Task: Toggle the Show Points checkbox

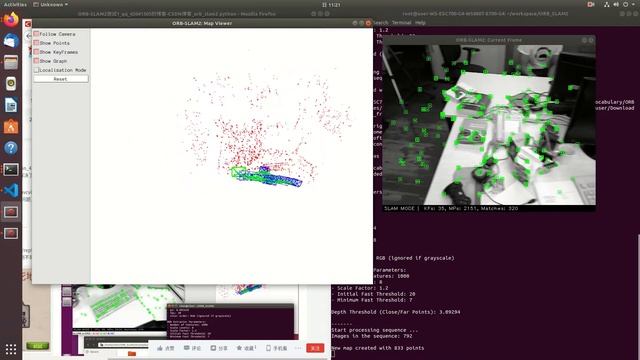Action: point(36,43)
